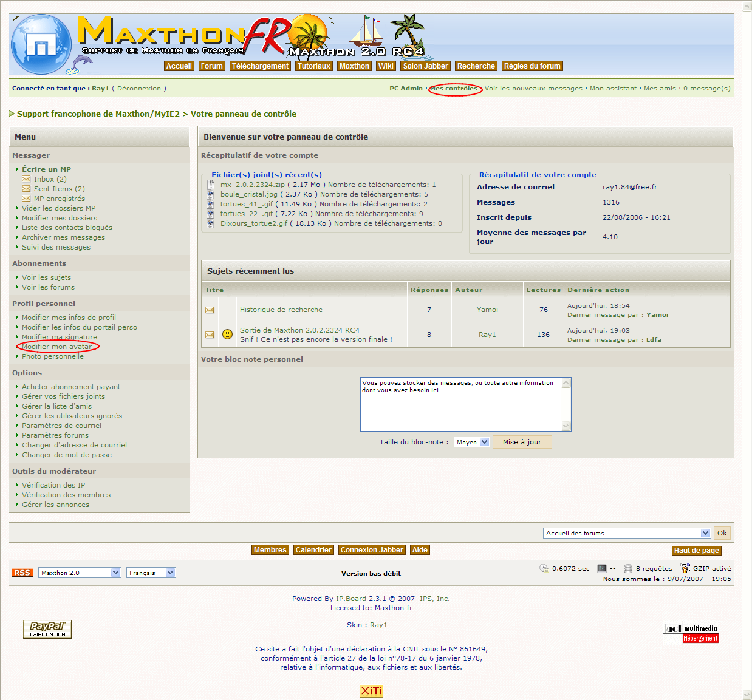752x700 pixels.
Task: Click the Mise à jour button
Action: [x=522, y=442]
